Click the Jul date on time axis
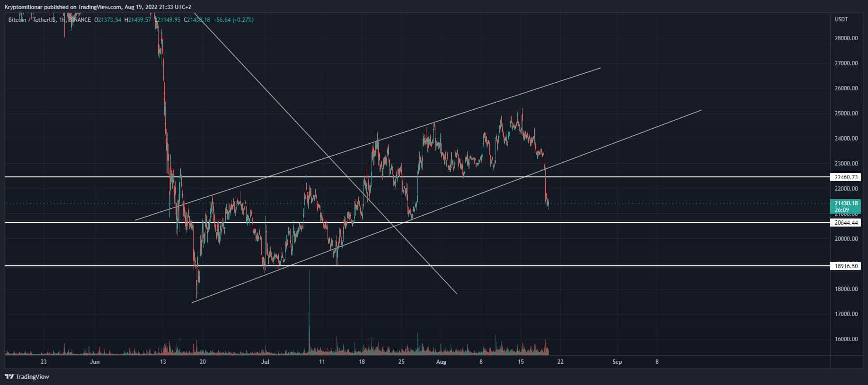This screenshot has height=385, width=868. [x=265, y=362]
